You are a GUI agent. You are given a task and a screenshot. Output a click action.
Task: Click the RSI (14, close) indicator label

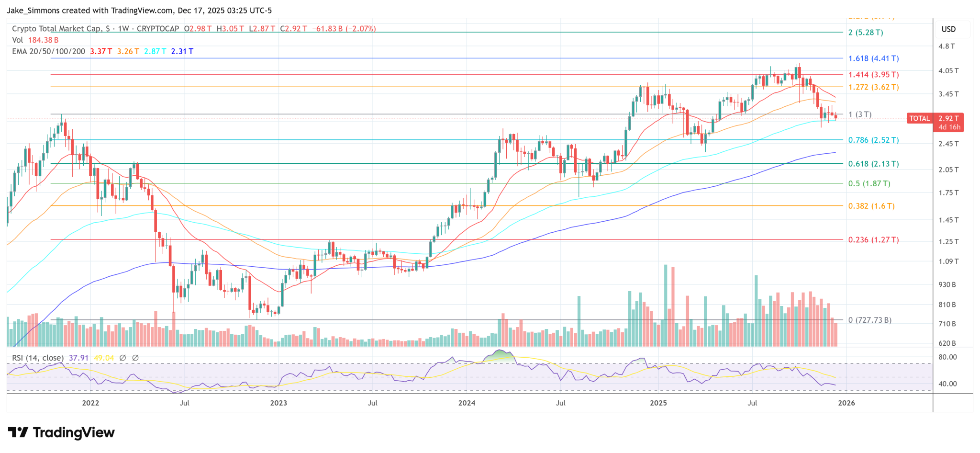[x=38, y=358]
